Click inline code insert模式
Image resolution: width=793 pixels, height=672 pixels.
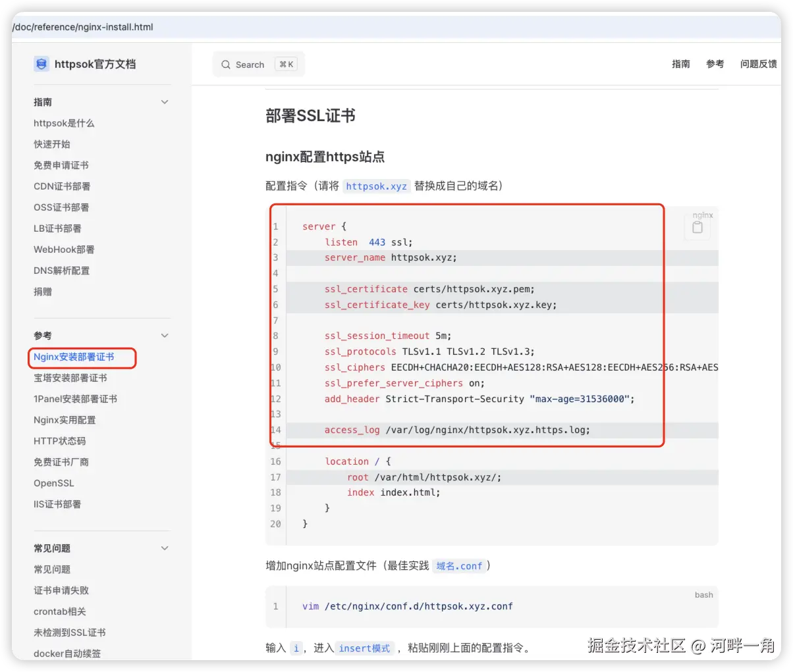[x=364, y=648]
